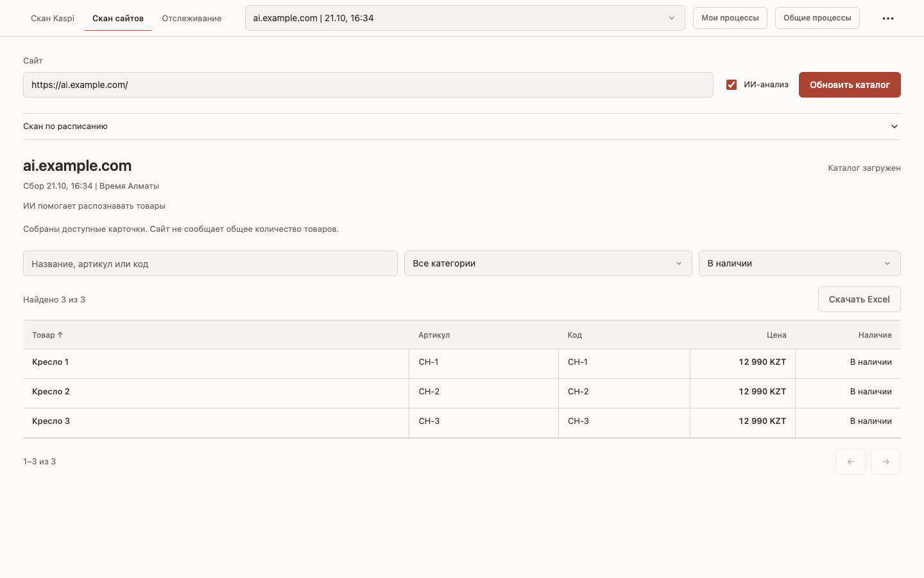Expand the Скан по расписанию section
Viewport: 924px width, 578px height.
click(462, 127)
